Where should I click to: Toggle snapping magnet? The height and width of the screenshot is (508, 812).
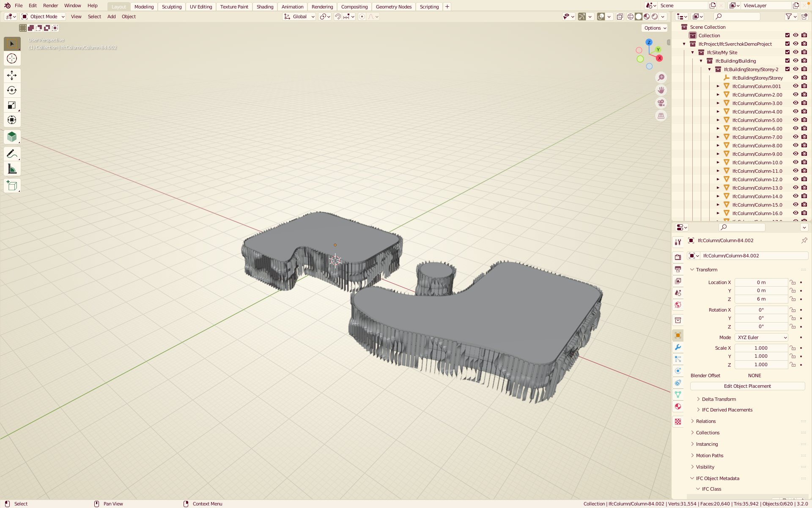338,17
